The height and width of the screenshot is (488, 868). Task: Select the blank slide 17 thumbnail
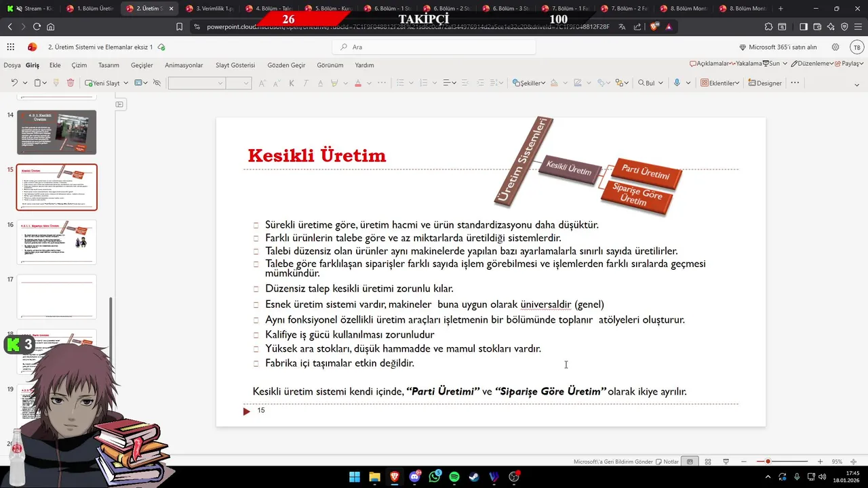coord(56,297)
